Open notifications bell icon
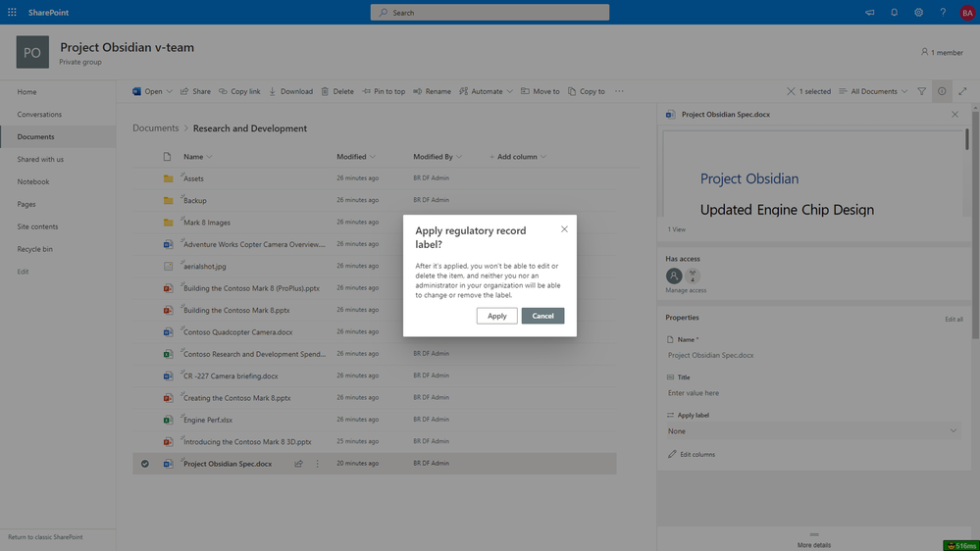The width and height of the screenshot is (980, 551). (894, 13)
